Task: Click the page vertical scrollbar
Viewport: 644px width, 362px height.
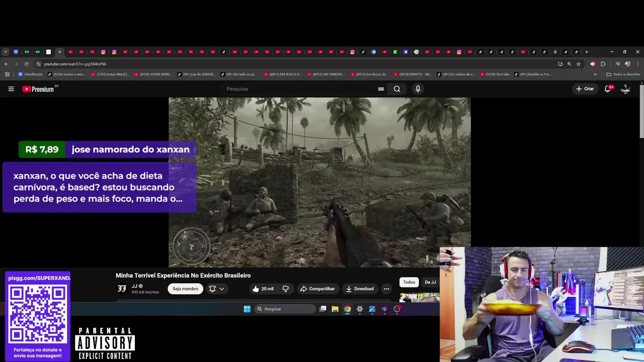Action: pyautogui.click(x=641, y=111)
